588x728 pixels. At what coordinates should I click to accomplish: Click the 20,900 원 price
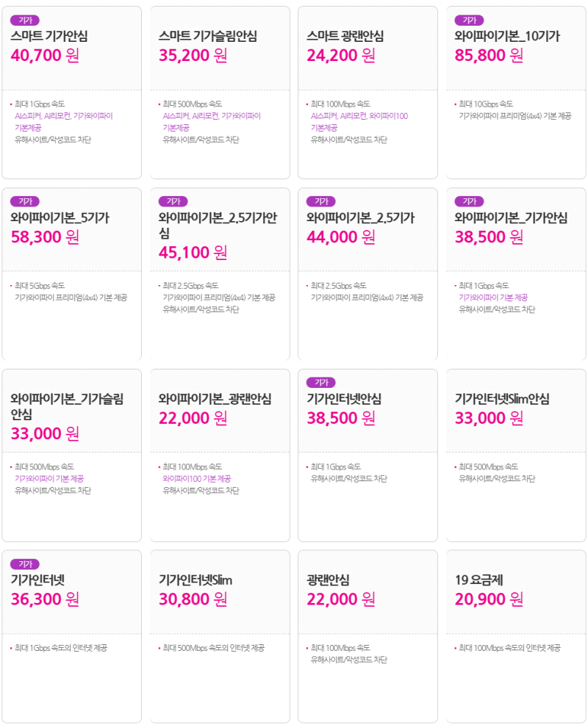[x=489, y=599]
